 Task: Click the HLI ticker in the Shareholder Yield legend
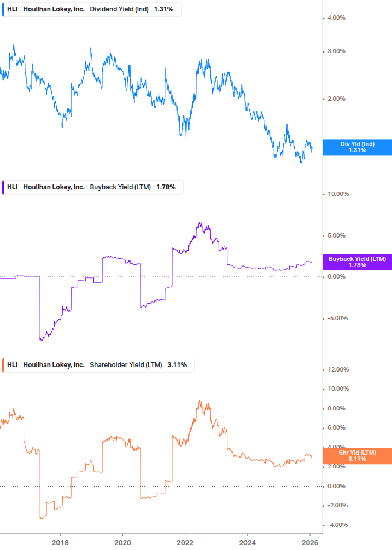[12, 365]
